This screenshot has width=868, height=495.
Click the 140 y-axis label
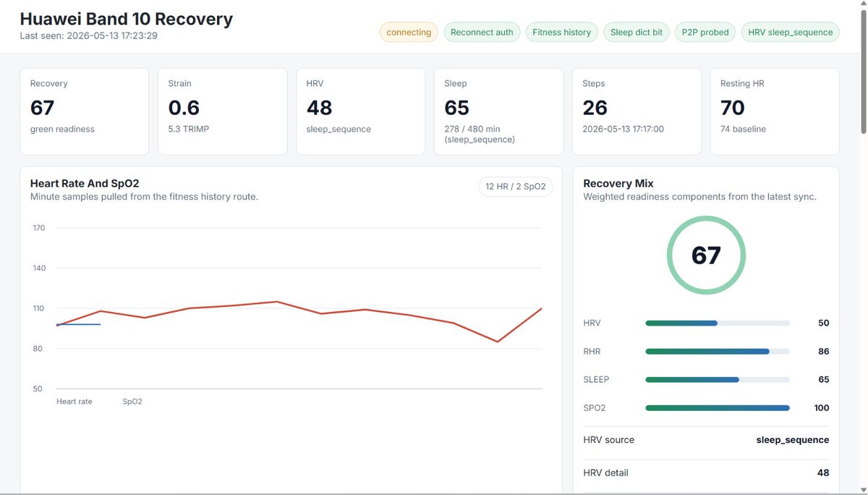(x=38, y=268)
